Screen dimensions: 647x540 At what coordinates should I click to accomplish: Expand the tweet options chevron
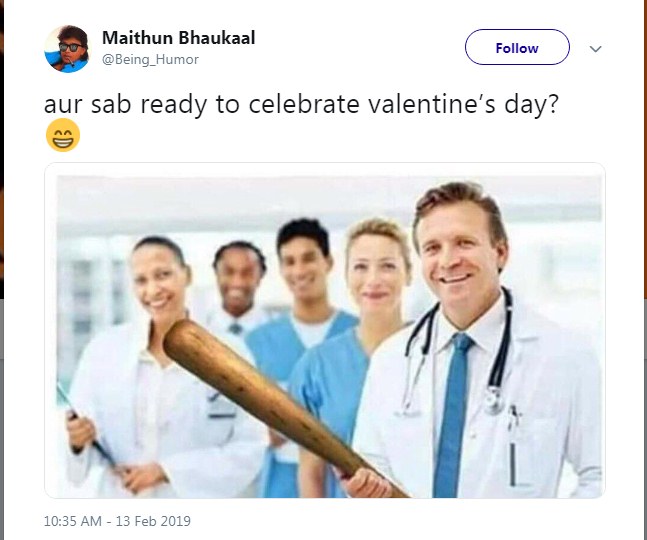pyautogui.click(x=595, y=49)
